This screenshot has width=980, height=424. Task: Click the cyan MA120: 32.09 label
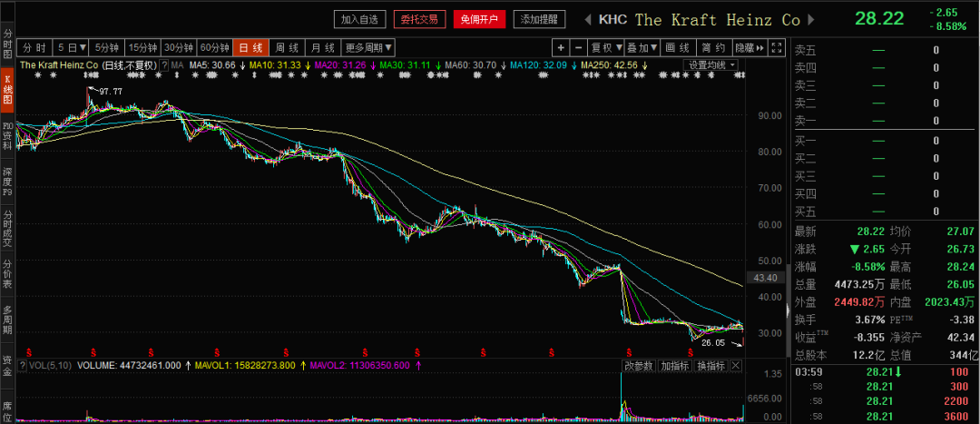pyautogui.click(x=538, y=64)
